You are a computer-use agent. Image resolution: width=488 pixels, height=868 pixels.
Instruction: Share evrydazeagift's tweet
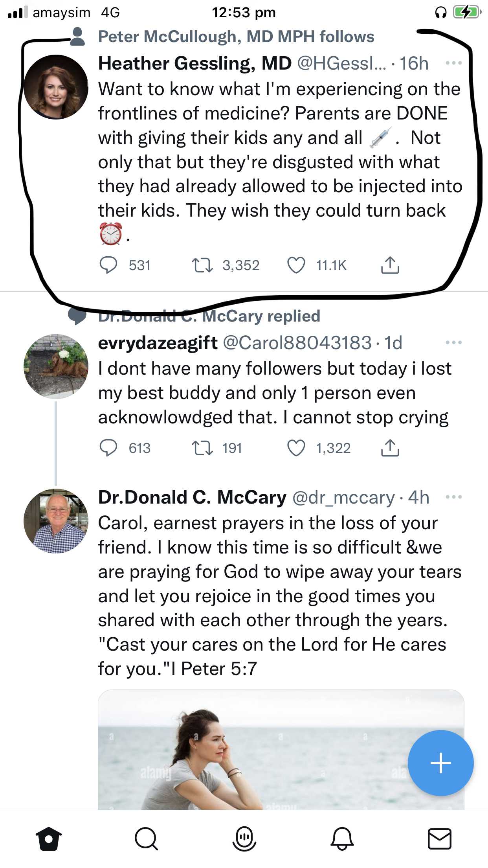tap(390, 448)
